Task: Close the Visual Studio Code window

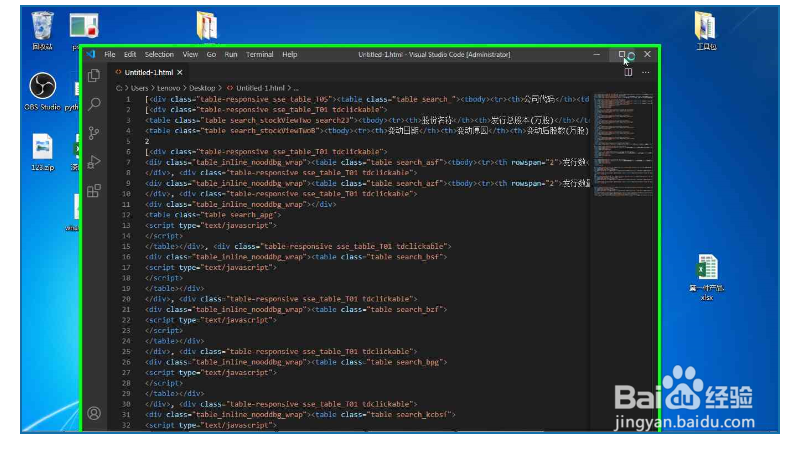Action: tap(647, 54)
